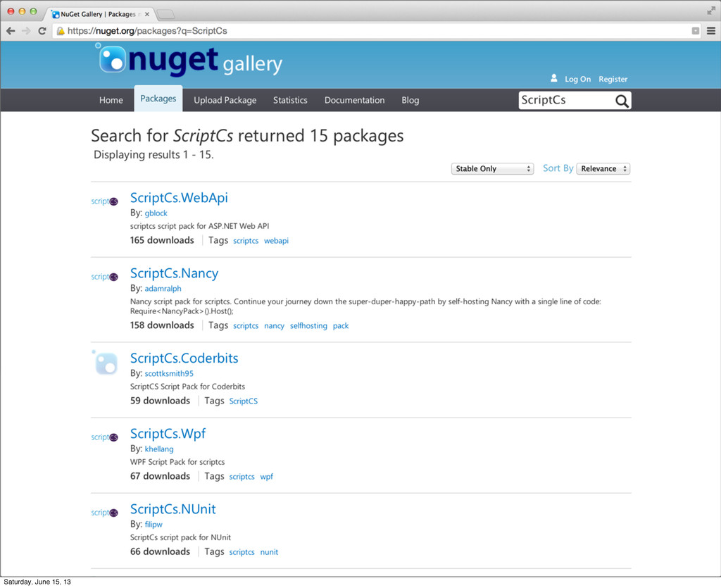Click the Register link
This screenshot has width=721, height=588.
point(613,79)
